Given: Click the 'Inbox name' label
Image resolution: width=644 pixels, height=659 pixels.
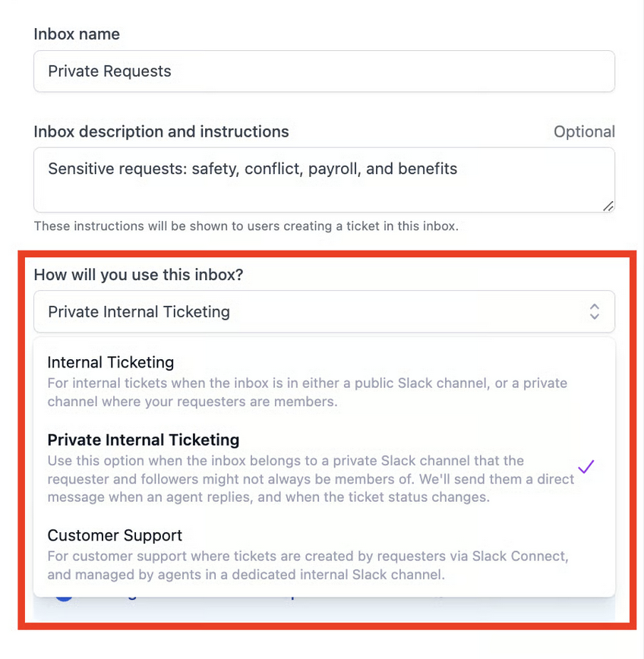Looking at the screenshot, I should coord(77,34).
